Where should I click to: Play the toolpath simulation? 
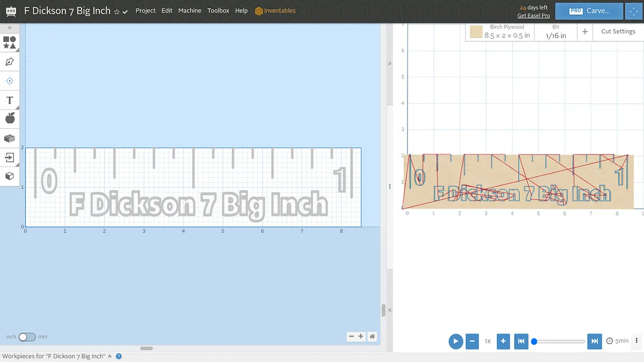tap(456, 341)
